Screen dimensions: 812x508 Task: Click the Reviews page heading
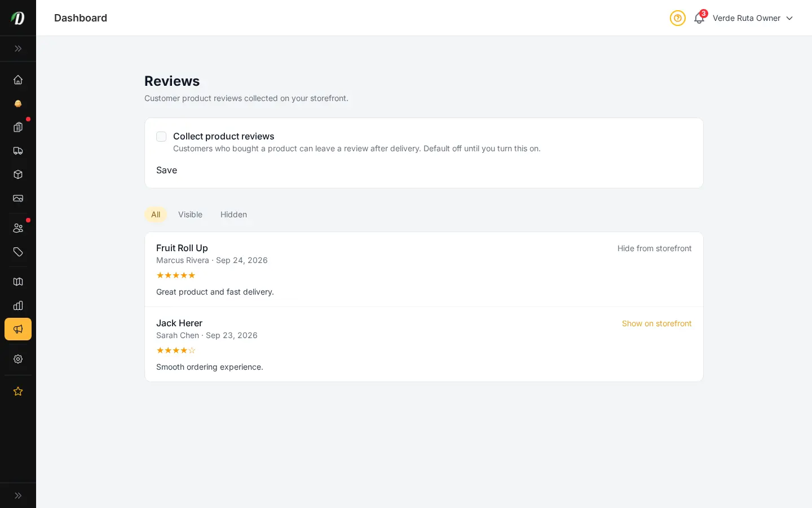[x=172, y=81]
